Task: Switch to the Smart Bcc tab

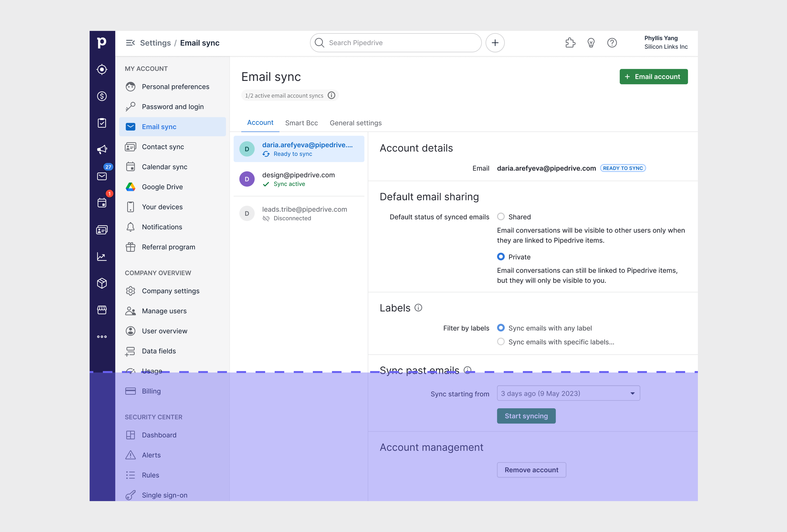Action: [x=301, y=123]
